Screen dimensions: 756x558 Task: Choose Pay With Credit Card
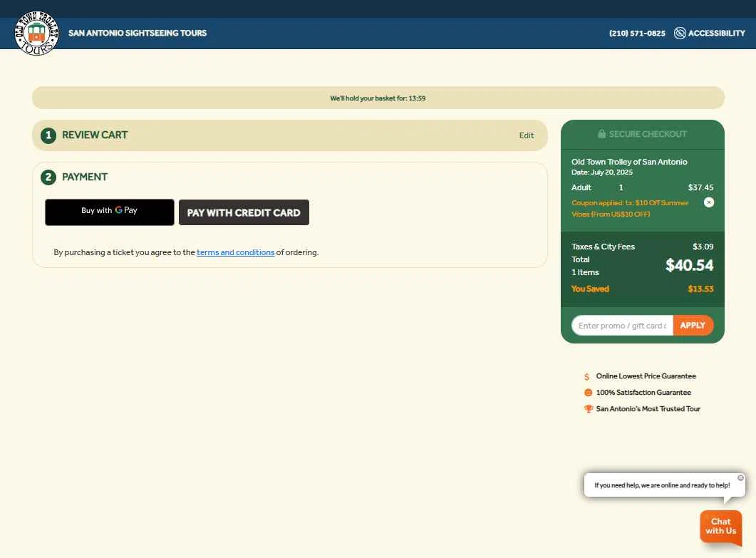pyautogui.click(x=244, y=212)
